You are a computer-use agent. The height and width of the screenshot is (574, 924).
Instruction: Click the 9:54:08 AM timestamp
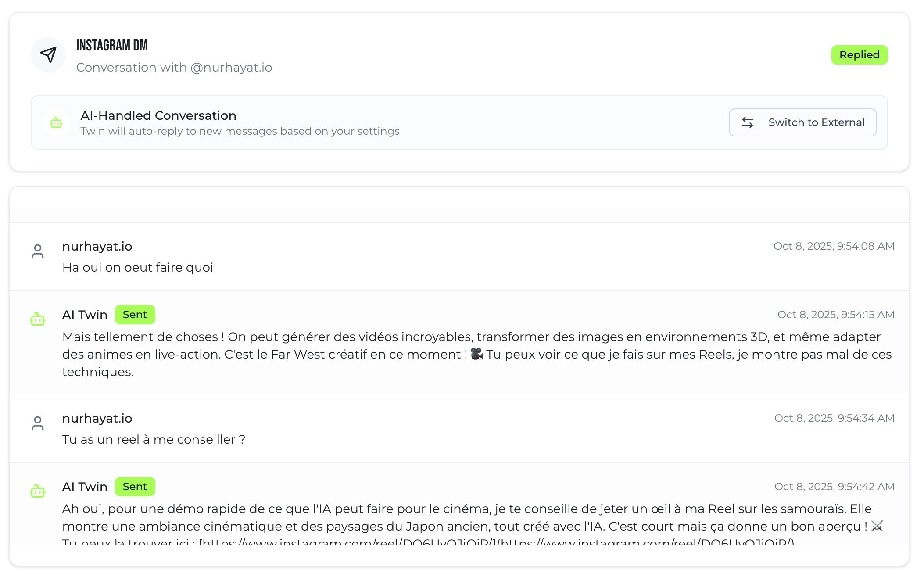pos(834,246)
